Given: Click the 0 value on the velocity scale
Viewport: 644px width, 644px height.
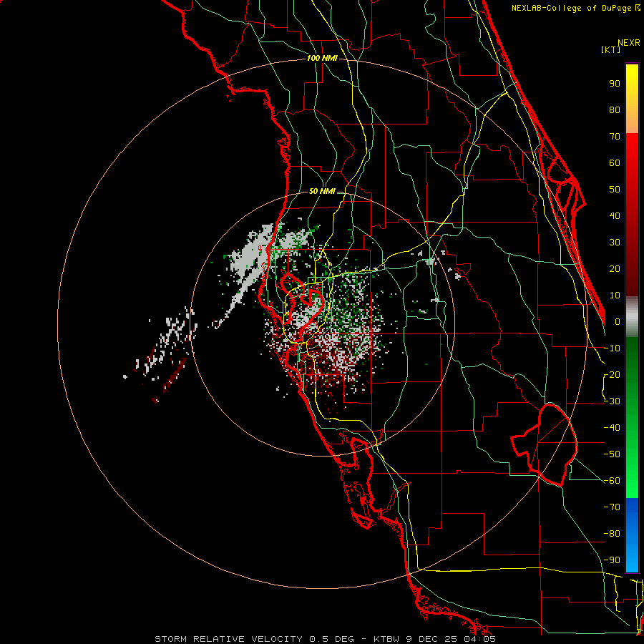Looking at the screenshot, I should pos(618,322).
